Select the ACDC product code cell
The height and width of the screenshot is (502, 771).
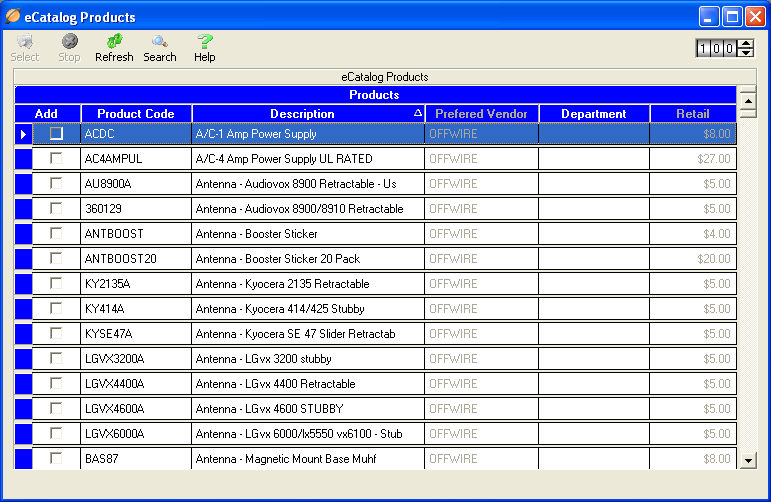(x=136, y=134)
